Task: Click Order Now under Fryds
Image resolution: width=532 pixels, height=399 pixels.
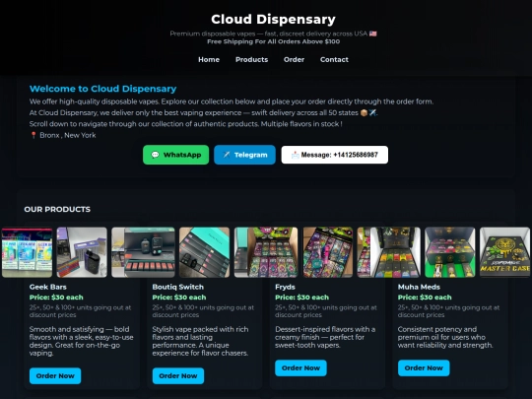Action: click(x=300, y=368)
